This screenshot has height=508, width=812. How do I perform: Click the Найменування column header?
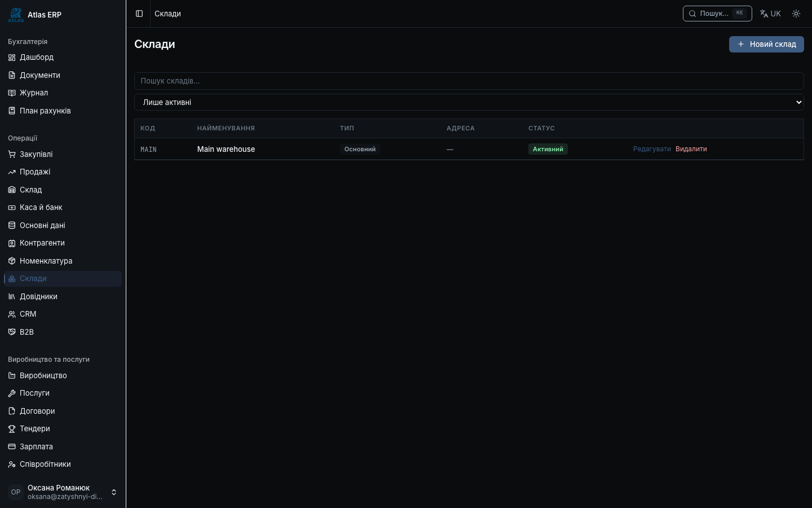tap(226, 128)
